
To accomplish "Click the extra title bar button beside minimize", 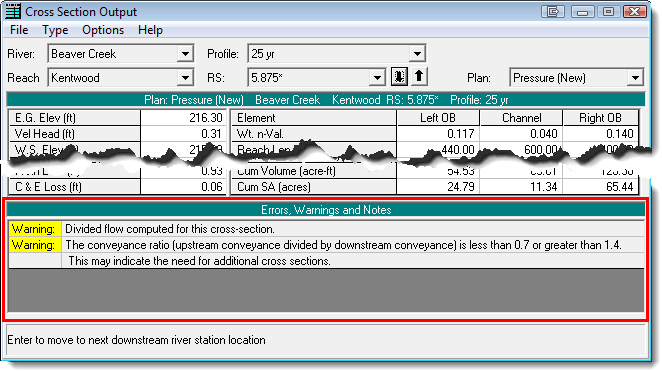I will pos(553,11).
